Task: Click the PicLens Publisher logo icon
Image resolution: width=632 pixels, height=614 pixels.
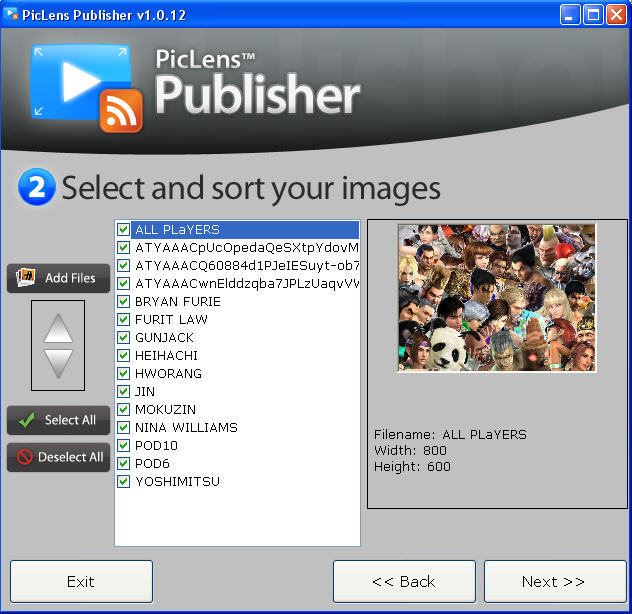Action: click(x=87, y=88)
